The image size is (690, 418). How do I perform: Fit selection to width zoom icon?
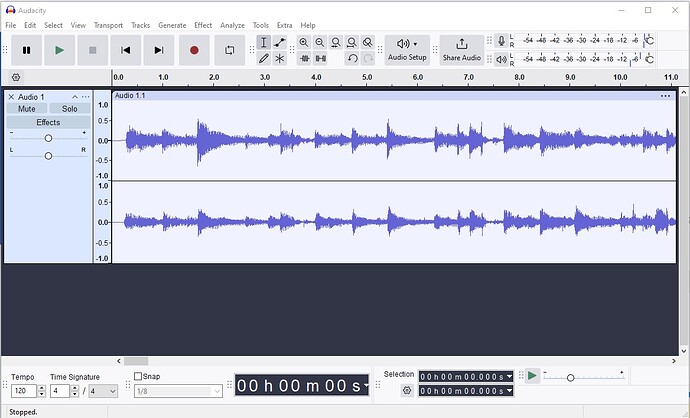tap(336, 42)
